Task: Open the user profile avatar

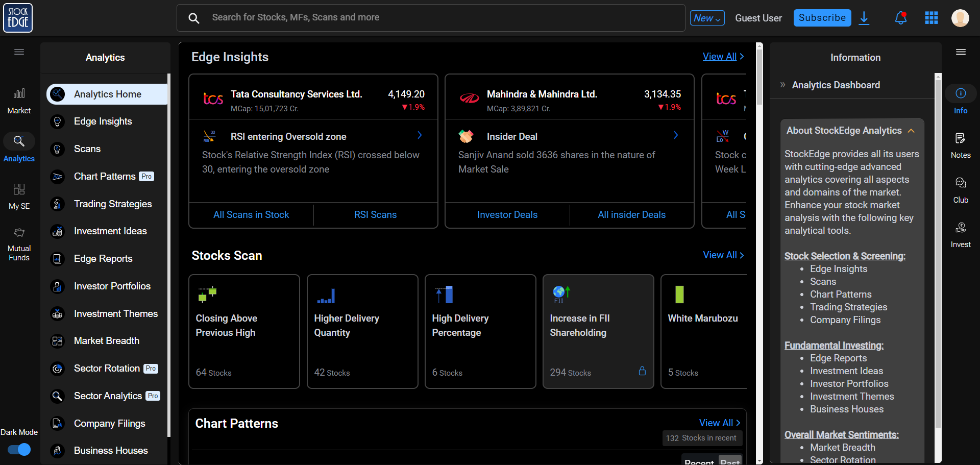Action: coord(960,18)
